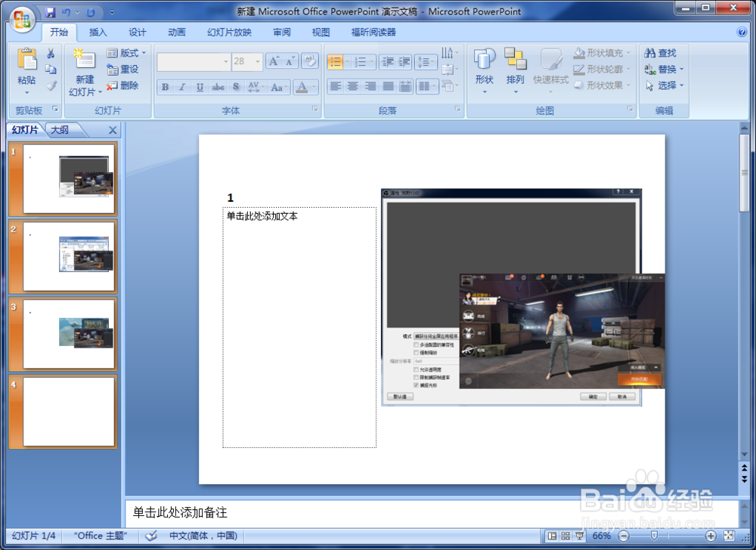Open numbering list dropdown arrow

[x=372, y=62]
